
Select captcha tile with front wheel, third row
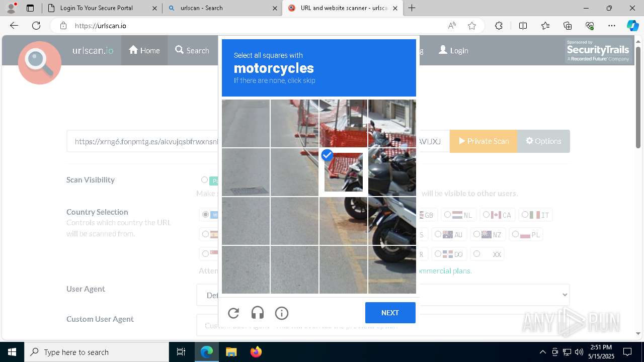pos(343,221)
